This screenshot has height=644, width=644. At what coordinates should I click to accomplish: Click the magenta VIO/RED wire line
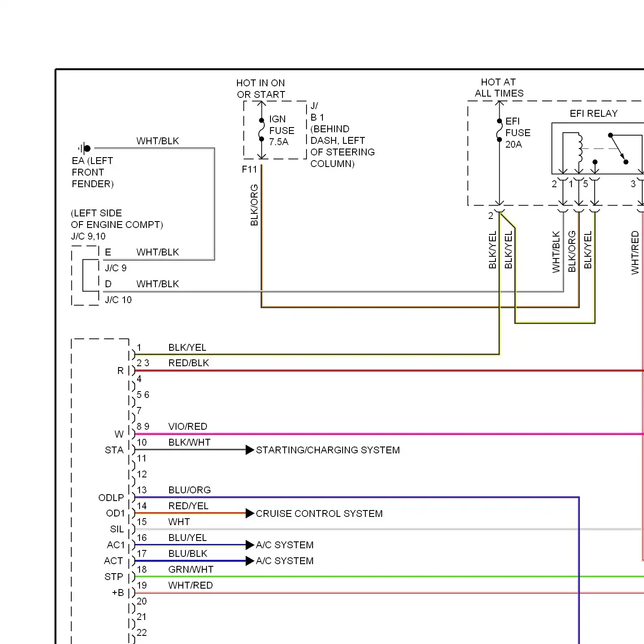pyautogui.click(x=389, y=434)
